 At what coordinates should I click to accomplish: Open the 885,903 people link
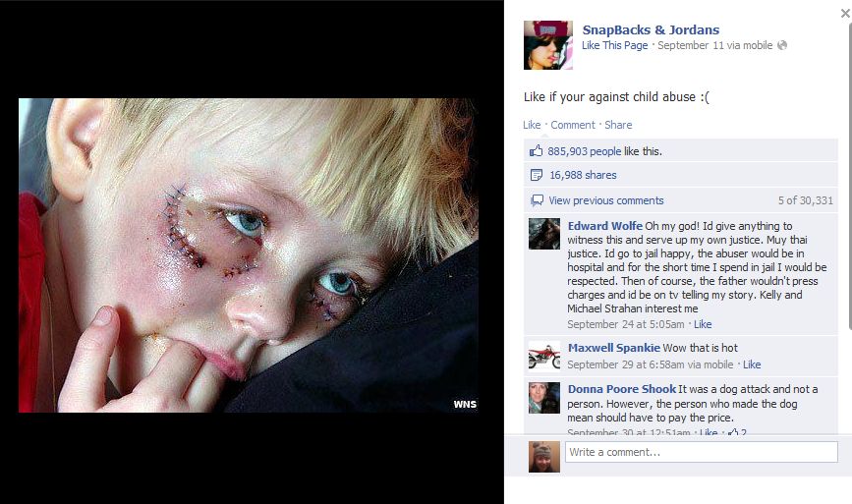[x=584, y=151]
